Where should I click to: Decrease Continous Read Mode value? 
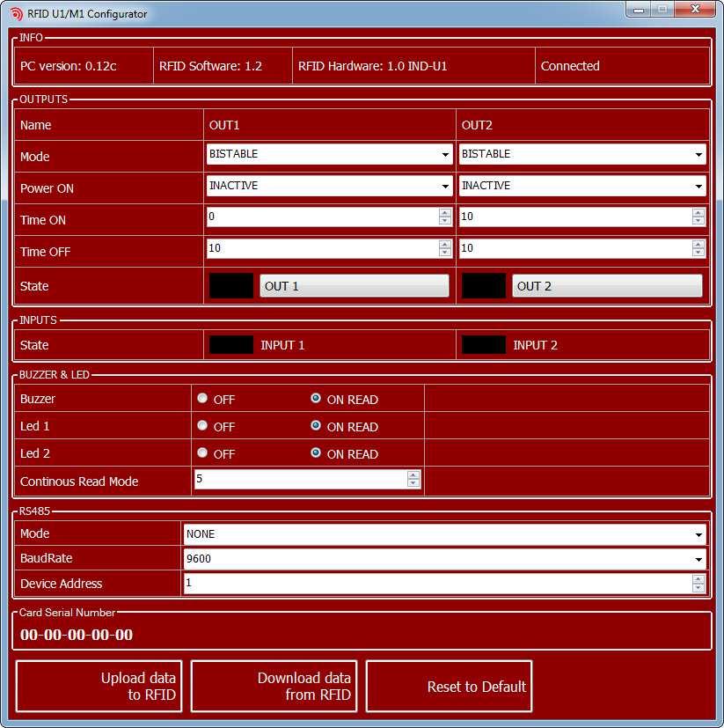(413, 483)
